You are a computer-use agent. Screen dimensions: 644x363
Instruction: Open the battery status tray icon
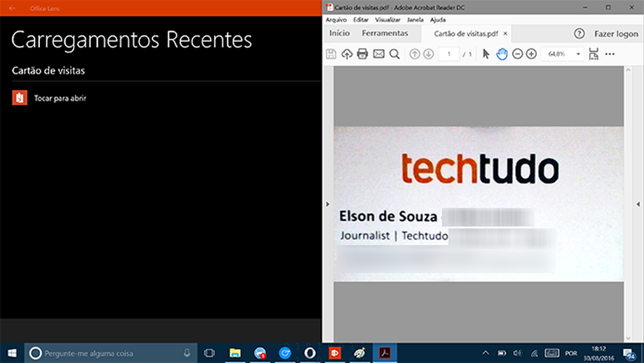coord(501,353)
